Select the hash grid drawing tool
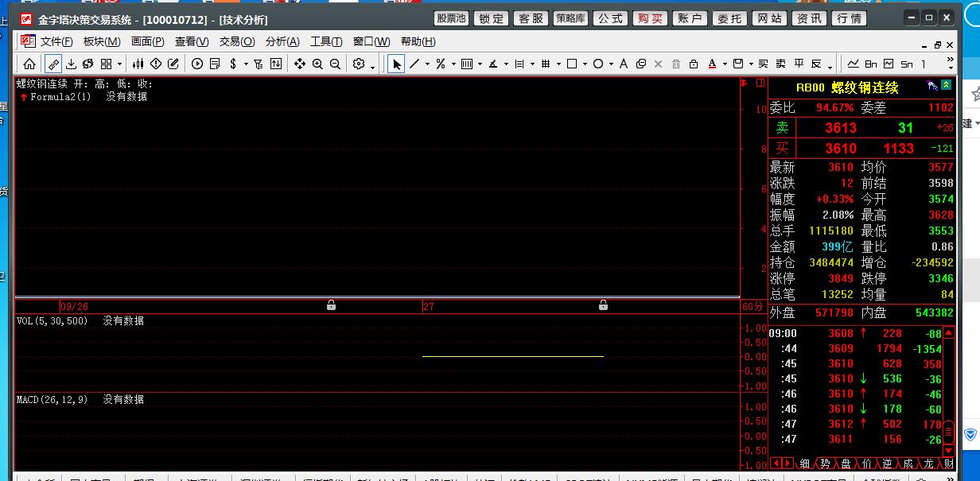The image size is (980, 481). 546,64
